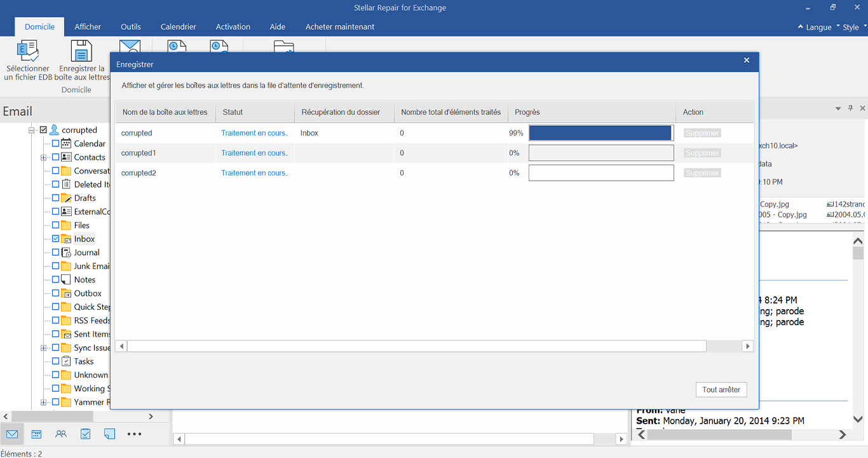Click the corrupted mailbox progress bar
Screen dimensions: 868x458
click(x=601, y=133)
